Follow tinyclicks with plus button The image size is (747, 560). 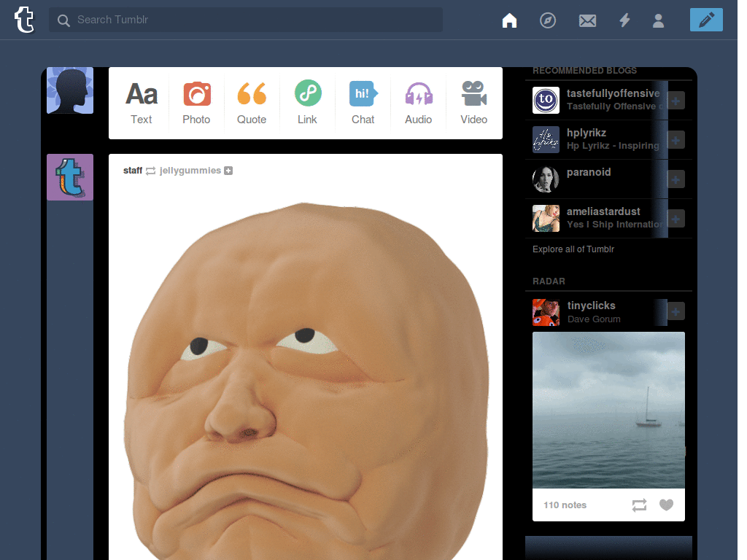[676, 311]
